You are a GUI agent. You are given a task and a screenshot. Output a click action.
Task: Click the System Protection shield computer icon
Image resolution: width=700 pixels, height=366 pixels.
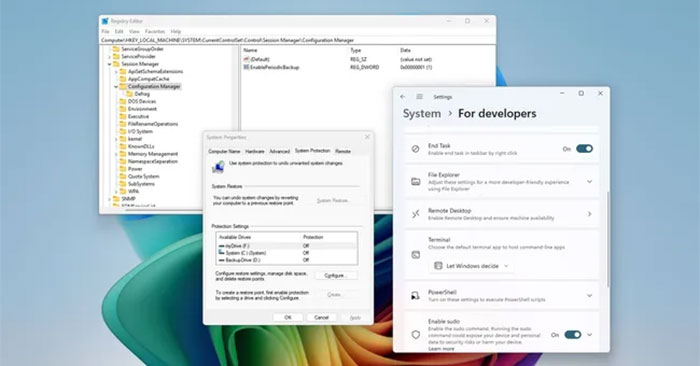point(218,166)
